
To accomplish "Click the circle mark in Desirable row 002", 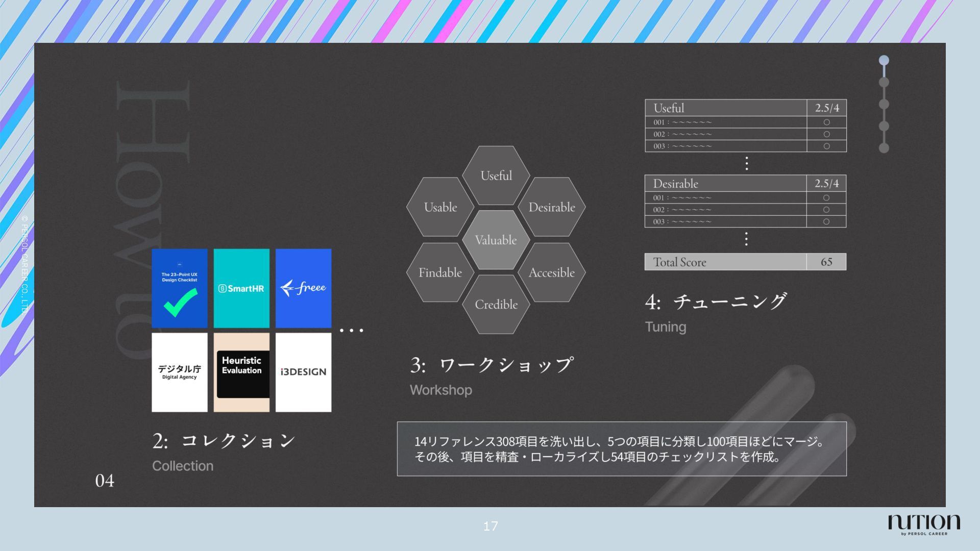I will click(x=827, y=210).
